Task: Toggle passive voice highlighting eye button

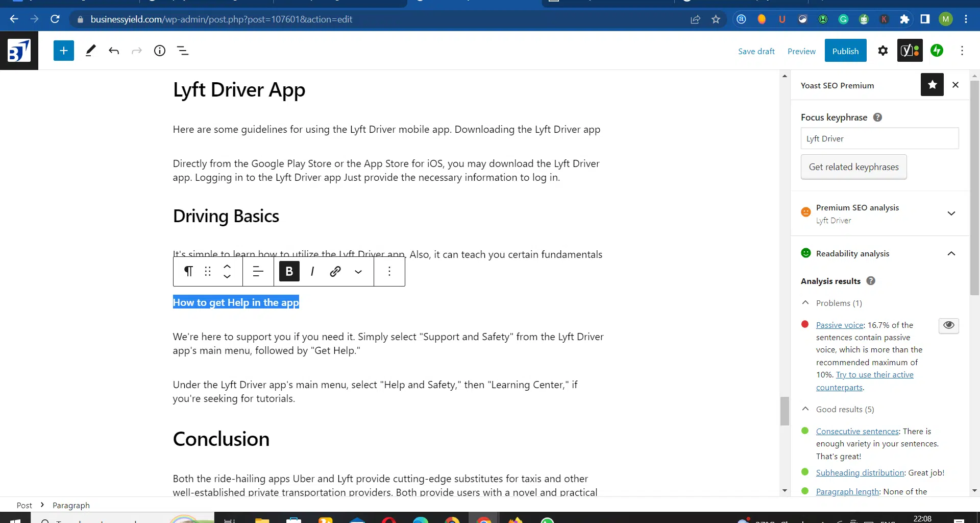Action: point(948,325)
